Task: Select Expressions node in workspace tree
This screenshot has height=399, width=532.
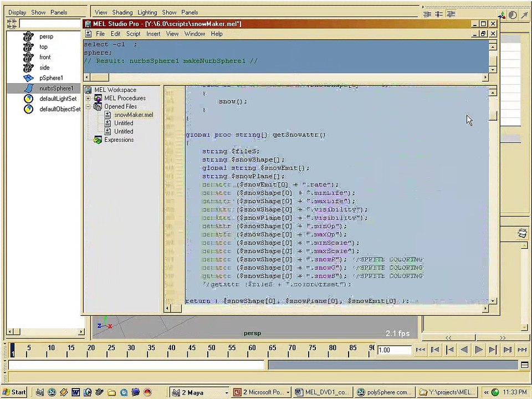Action: (x=119, y=140)
